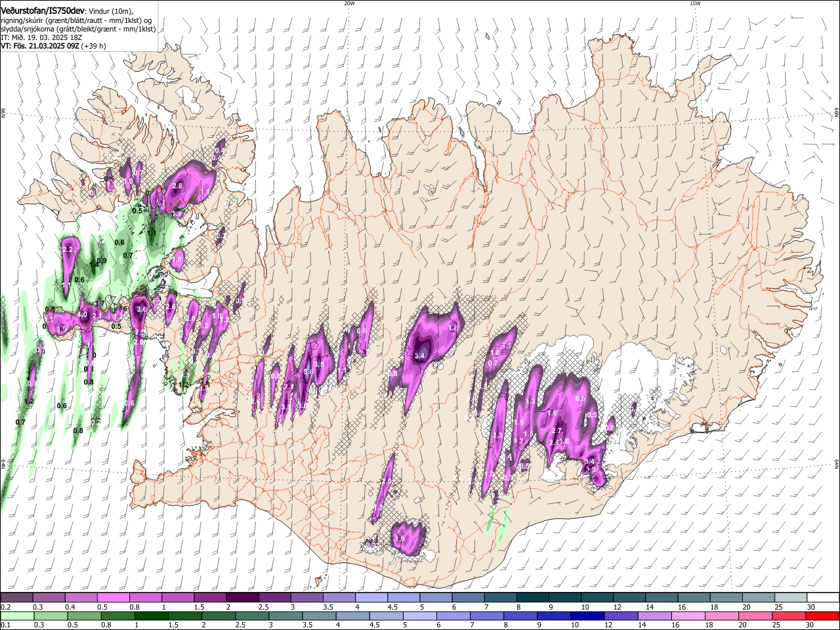
Task: Select the bright pink 0.5 swatch in snow legend
Action: pyautogui.click(x=114, y=598)
